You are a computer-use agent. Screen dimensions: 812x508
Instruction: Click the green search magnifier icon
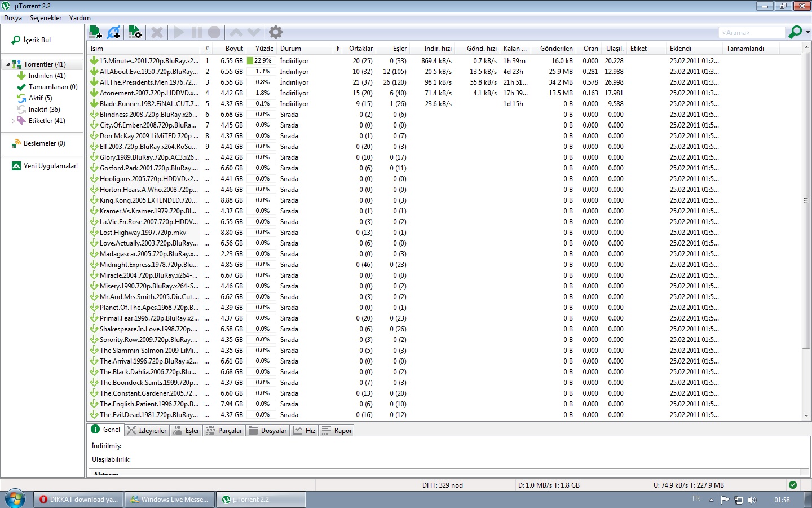click(x=795, y=32)
